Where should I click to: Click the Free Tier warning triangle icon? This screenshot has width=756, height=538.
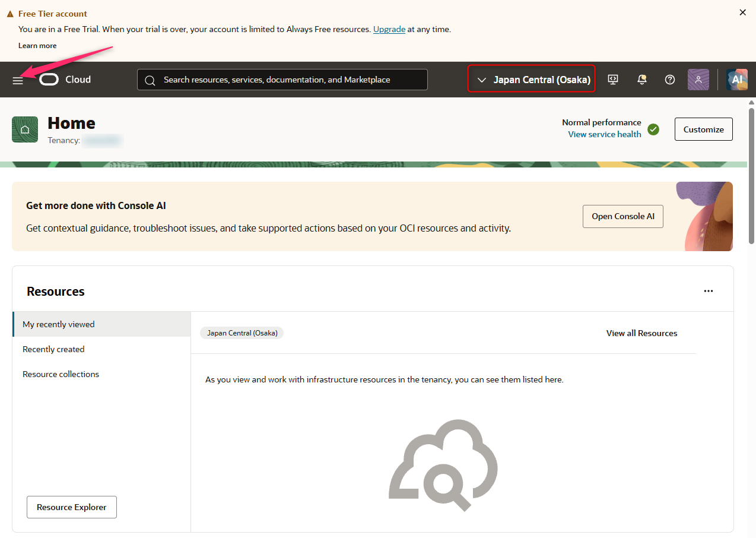point(10,14)
